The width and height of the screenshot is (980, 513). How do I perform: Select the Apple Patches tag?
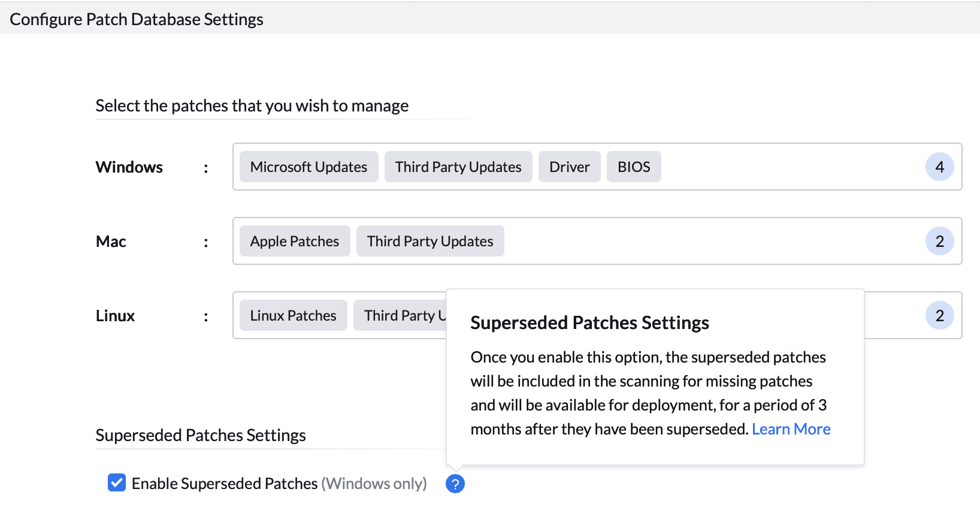point(295,241)
